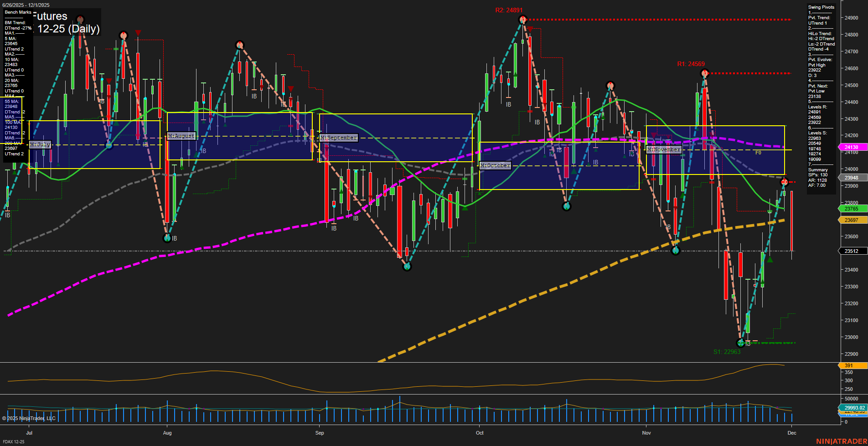Click the brown swing-high circle in early July
This screenshot has width=868, height=446.
pyautogui.click(x=80, y=20)
